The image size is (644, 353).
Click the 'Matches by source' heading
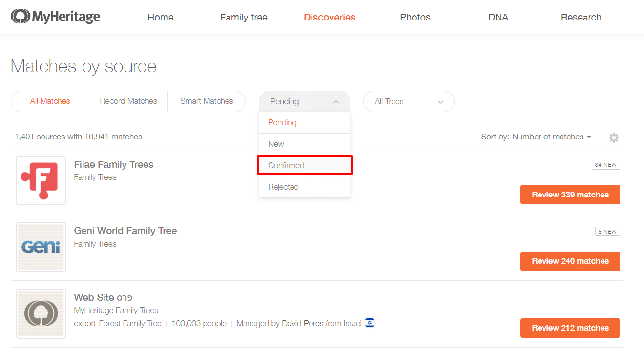point(83,66)
